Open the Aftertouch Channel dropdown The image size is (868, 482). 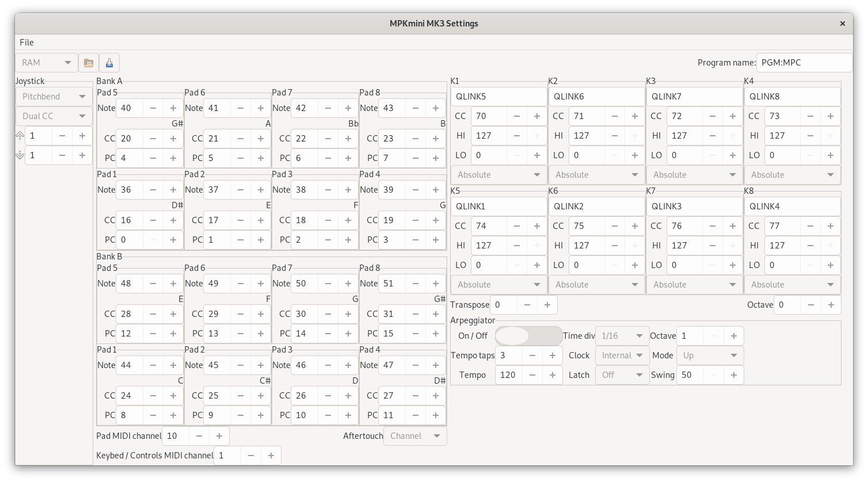point(415,436)
